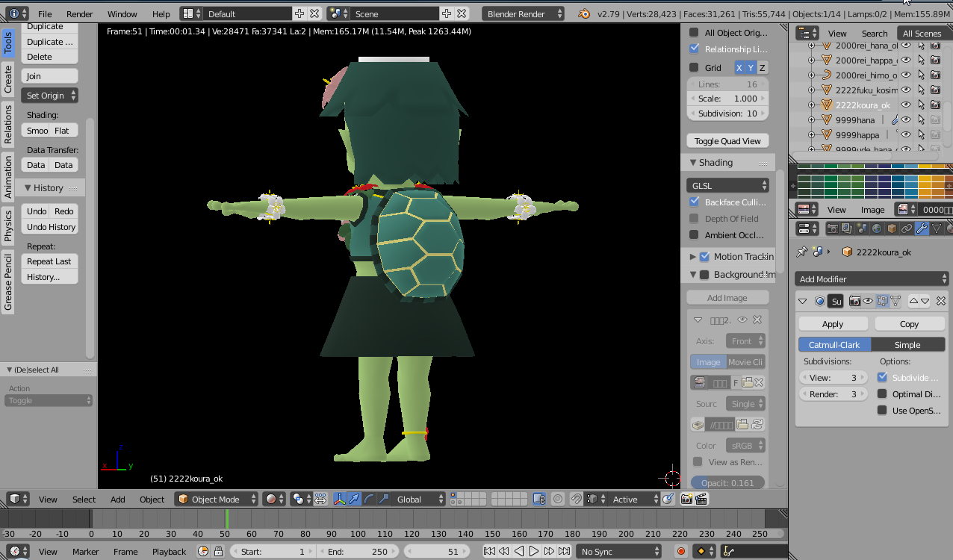Click the record button in the timeline
This screenshot has width=953, height=560.
click(680, 552)
